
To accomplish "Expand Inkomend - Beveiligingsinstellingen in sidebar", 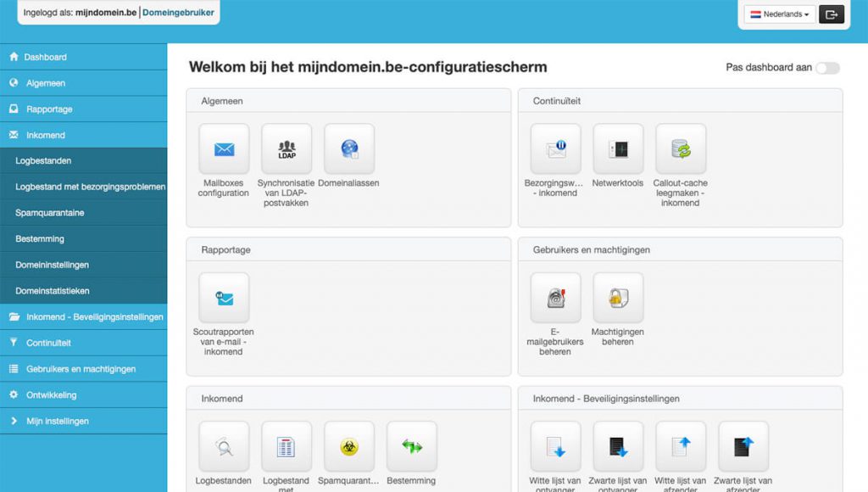I will pyautogui.click(x=94, y=317).
